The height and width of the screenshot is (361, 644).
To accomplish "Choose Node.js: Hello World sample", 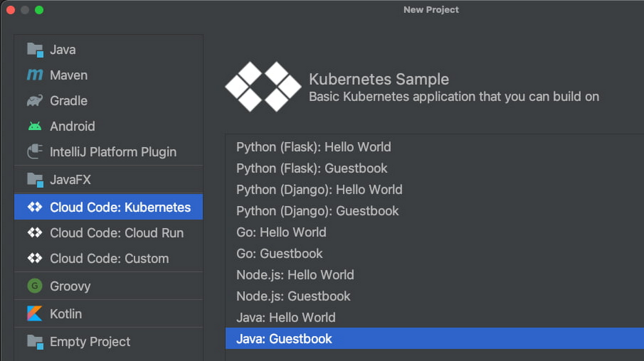I will tap(295, 275).
